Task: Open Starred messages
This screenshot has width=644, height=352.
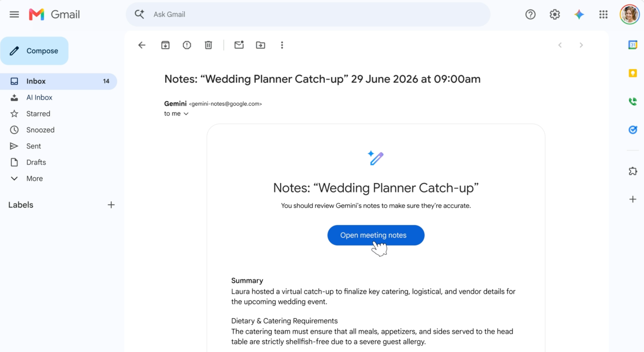Action: coord(38,114)
